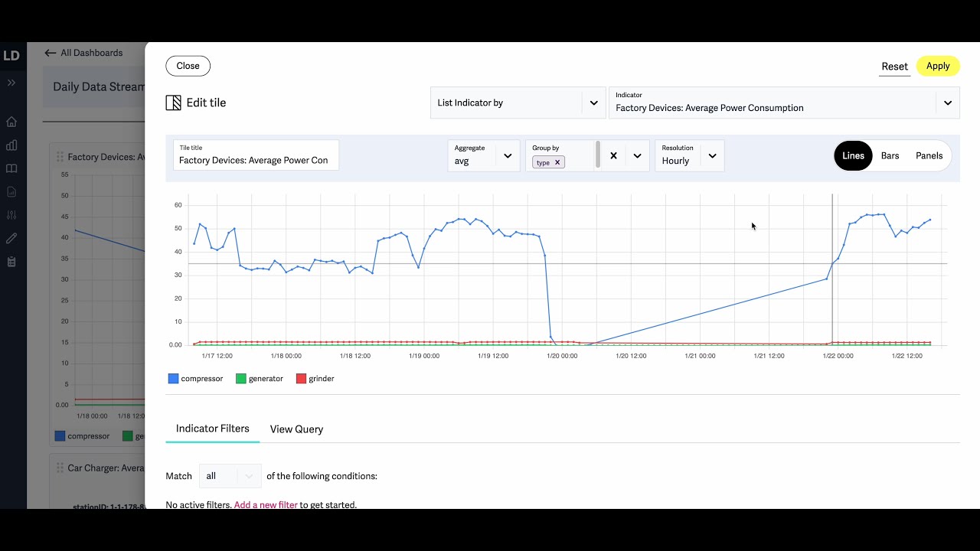
Task: Expand the sidebar with double-chevron icon
Action: click(x=11, y=83)
